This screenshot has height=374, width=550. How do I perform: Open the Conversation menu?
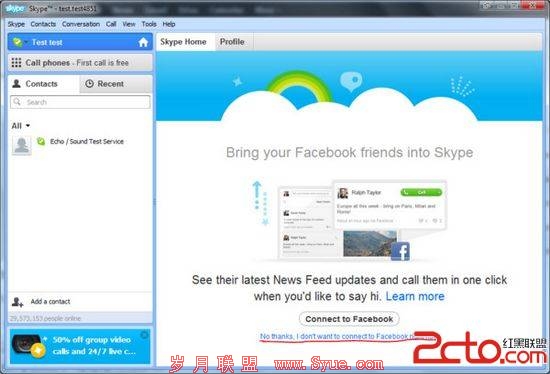pos(81,24)
